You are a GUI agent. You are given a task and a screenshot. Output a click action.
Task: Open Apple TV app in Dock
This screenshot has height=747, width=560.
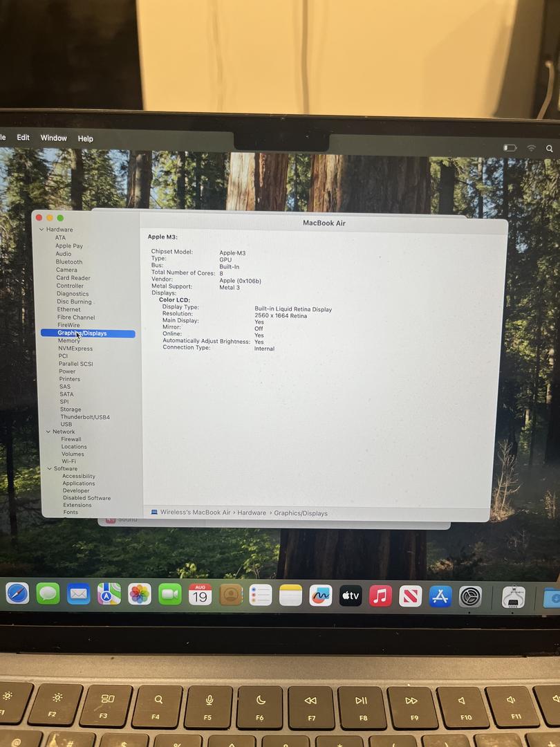pos(351,596)
